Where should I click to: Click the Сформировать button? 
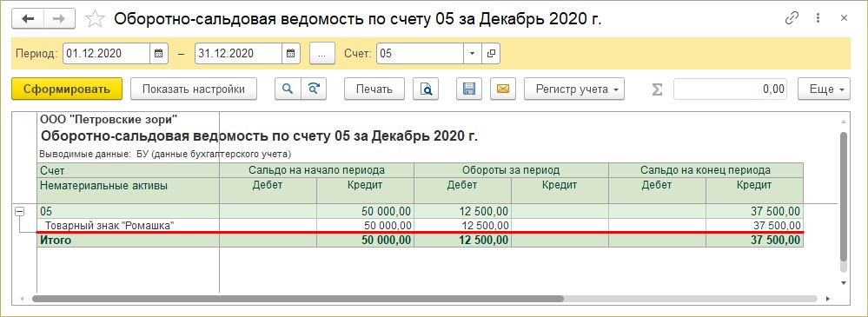tap(66, 89)
